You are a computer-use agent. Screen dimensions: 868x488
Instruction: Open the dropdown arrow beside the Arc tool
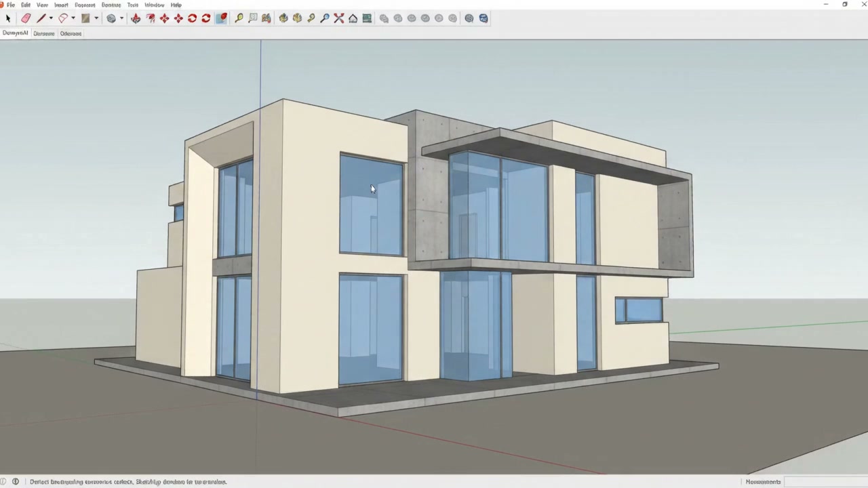click(x=73, y=18)
